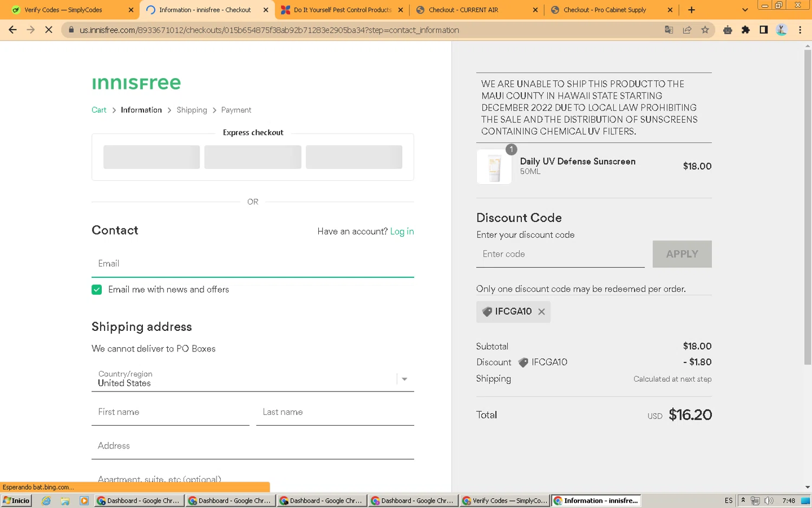Open Verify Codes — SimplyCodes taskbar window

505,501
